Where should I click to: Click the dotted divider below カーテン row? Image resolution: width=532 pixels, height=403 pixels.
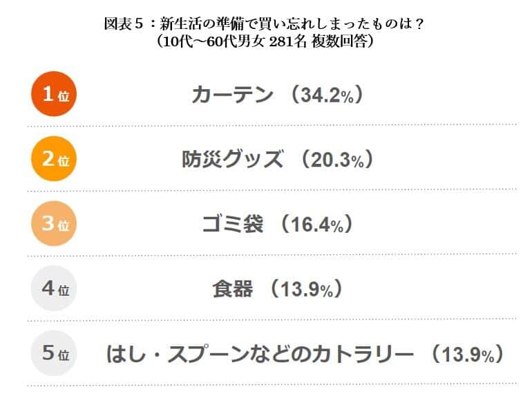pos(272,125)
